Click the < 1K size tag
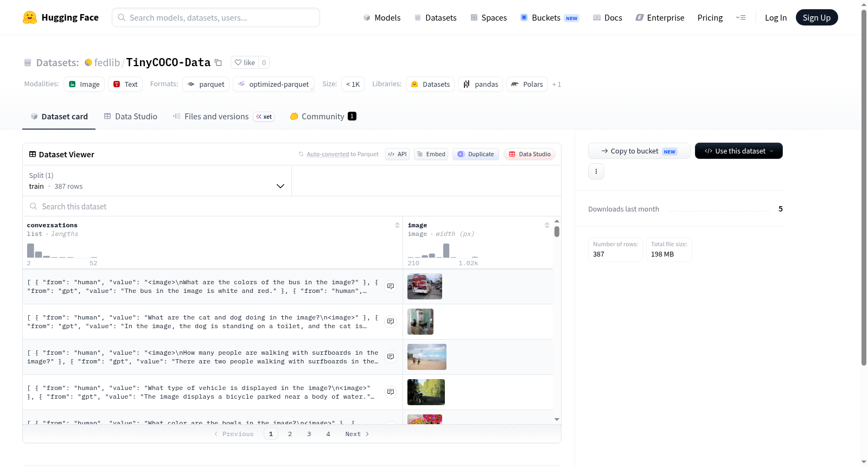 tap(353, 84)
